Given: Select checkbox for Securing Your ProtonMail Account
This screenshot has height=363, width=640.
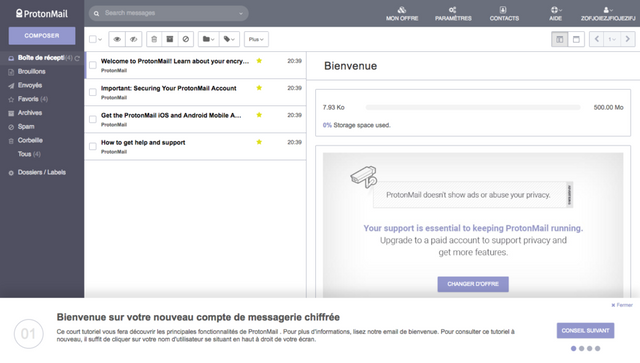Looking at the screenshot, I should [93, 92].
